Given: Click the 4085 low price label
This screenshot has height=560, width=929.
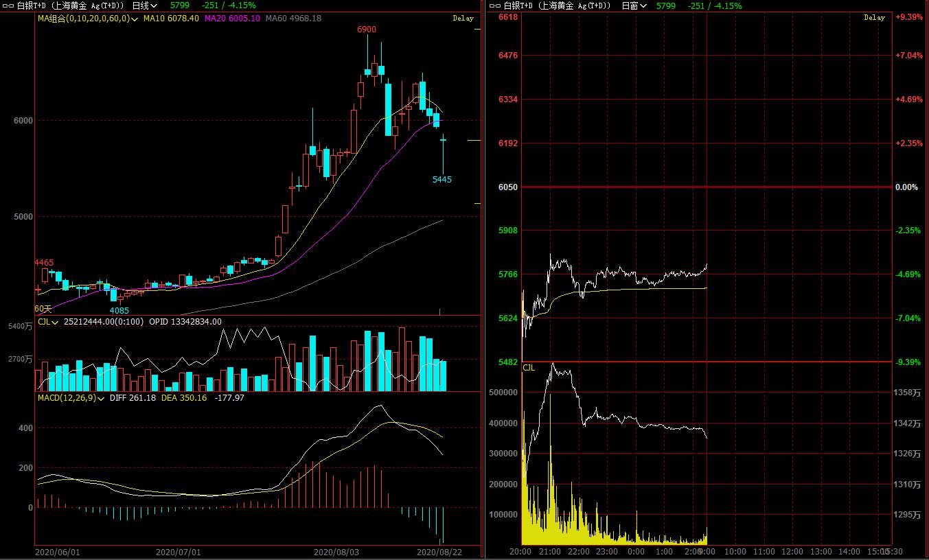Looking at the screenshot, I should point(119,310).
